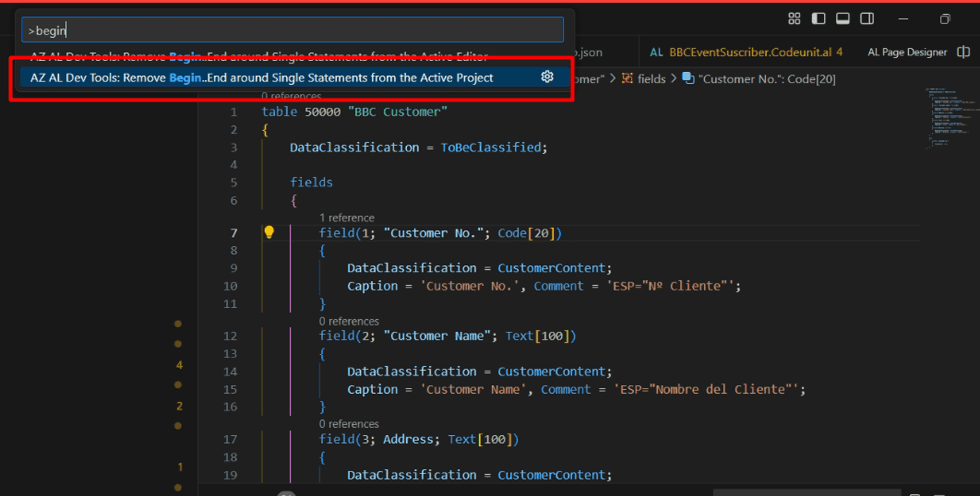
Task: Run Remove Begin..End from the Active Project command
Action: pyautogui.click(x=293, y=77)
